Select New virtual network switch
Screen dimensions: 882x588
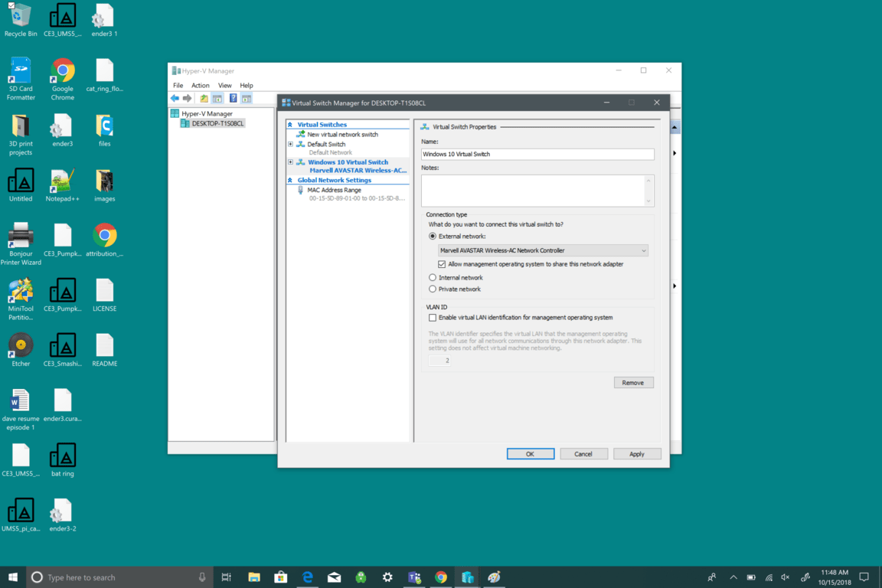click(x=342, y=135)
